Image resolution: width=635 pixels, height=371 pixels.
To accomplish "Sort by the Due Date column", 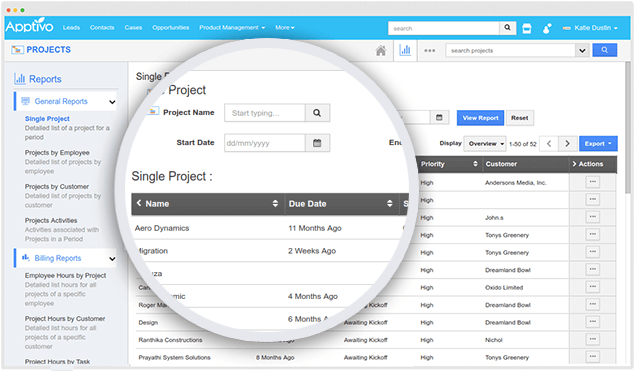I will tap(389, 204).
